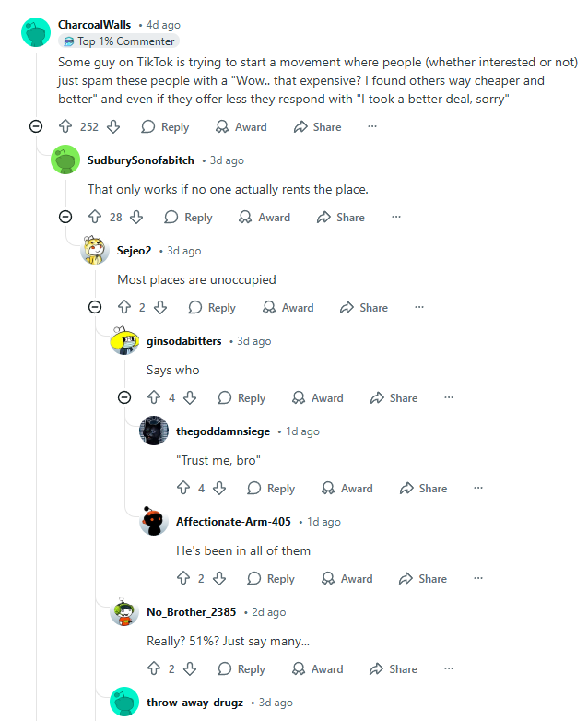Share thegoddamnsiege's comment

(x=423, y=489)
